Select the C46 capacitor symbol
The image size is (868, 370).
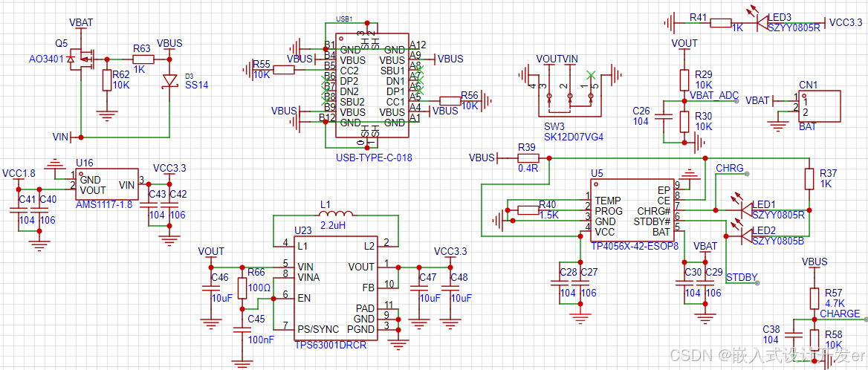point(210,287)
